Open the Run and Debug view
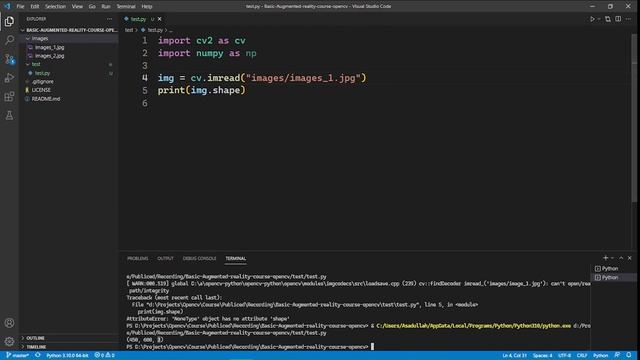640x360 pixels. coord(9,78)
